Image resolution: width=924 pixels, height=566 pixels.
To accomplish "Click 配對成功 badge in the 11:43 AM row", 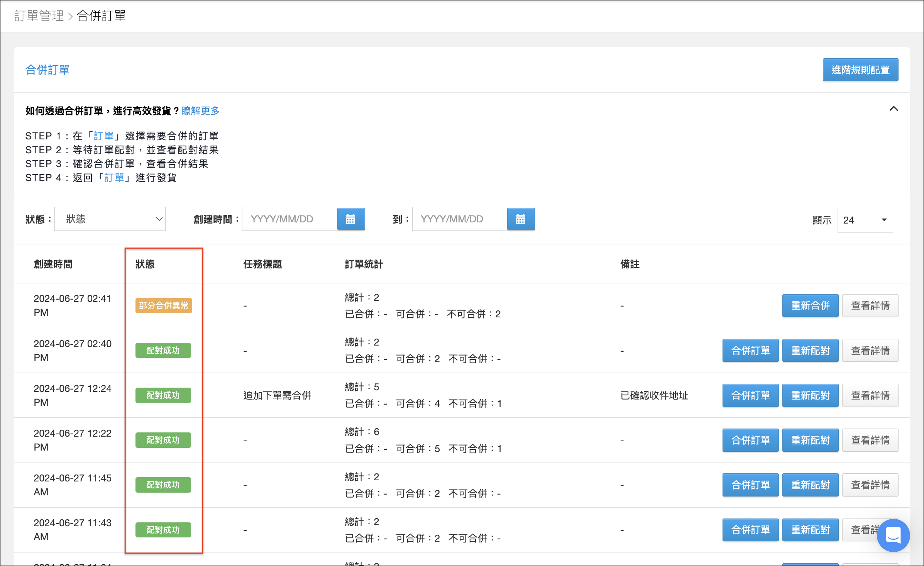I will click(x=163, y=530).
